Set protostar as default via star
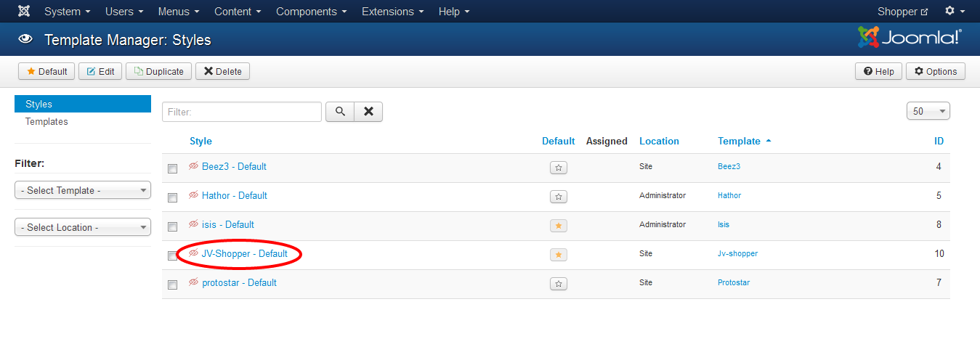This screenshot has width=980, height=360. (x=558, y=284)
